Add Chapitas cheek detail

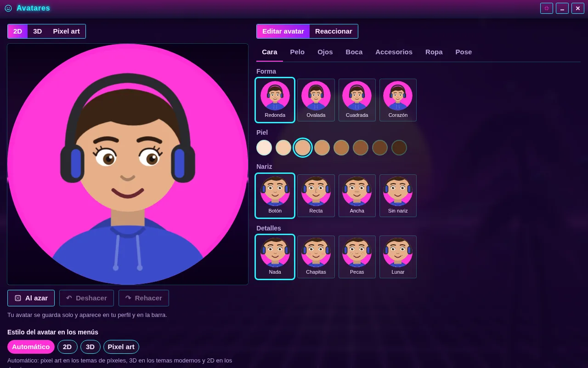(316, 257)
